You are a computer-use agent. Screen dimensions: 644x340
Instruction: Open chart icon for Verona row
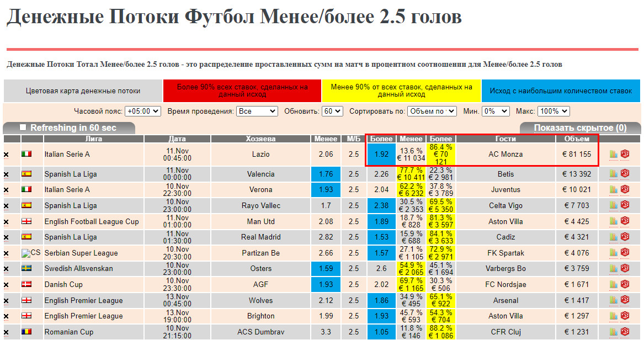[613, 189]
